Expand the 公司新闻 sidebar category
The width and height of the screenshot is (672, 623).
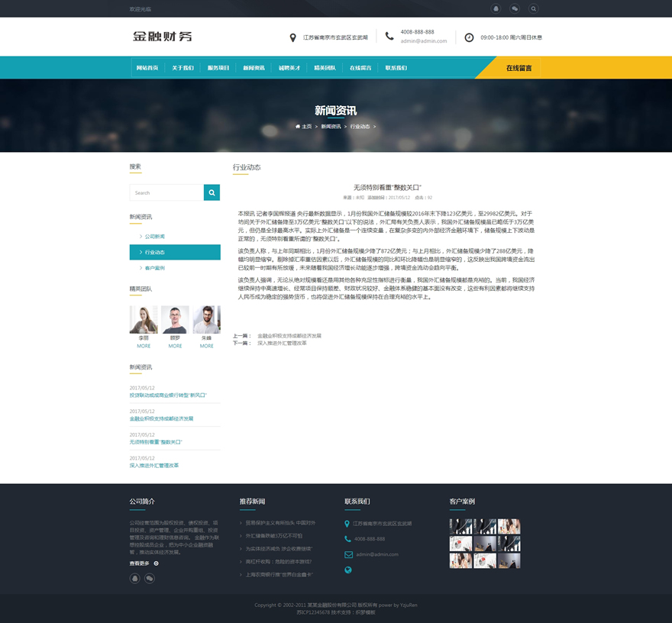[154, 237]
